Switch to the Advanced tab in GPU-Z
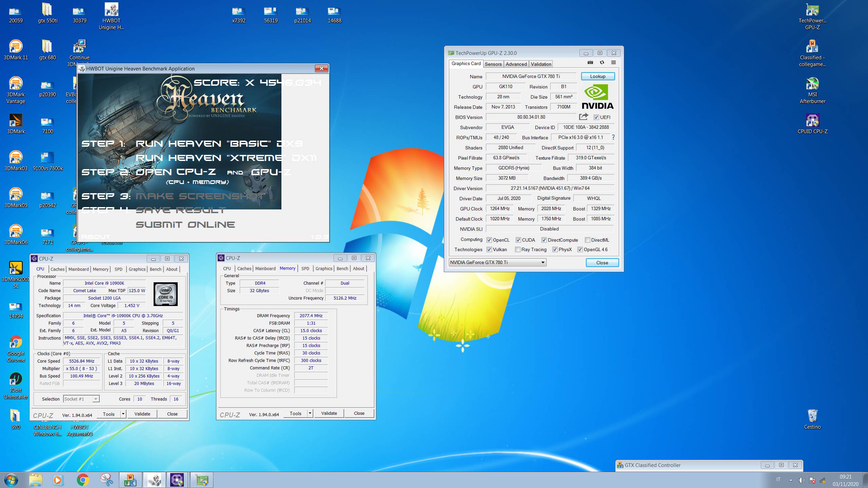The height and width of the screenshot is (488, 868). point(516,64)
